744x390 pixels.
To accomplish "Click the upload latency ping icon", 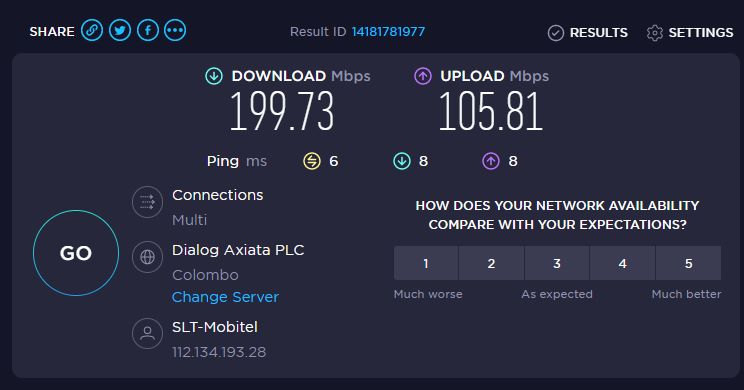I will click(491, 161).
